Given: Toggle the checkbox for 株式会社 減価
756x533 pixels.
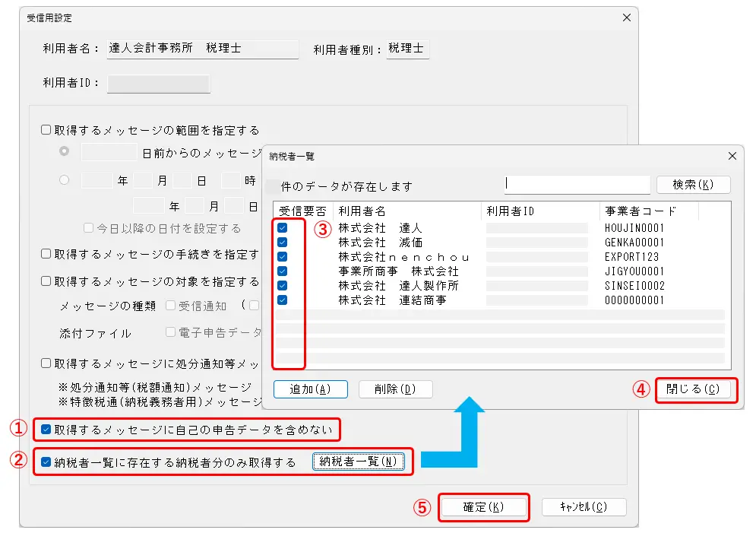Looking at the screenshot, I should point(283,243).
